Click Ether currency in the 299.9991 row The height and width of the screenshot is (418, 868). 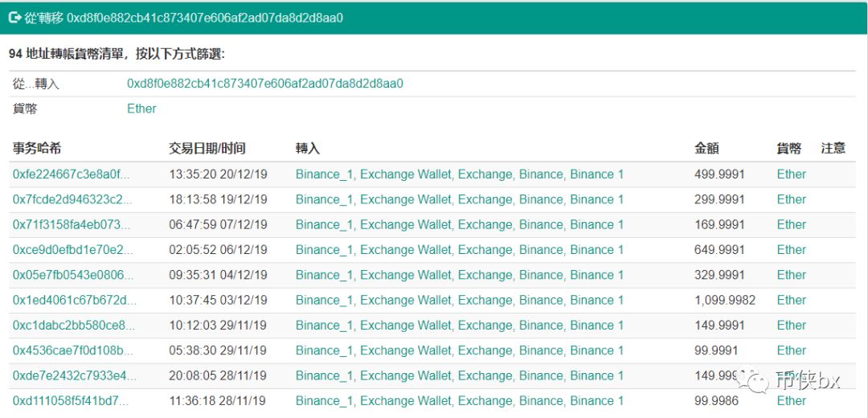(792, 199)
